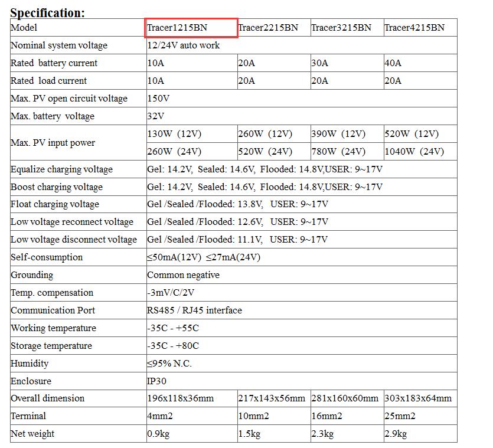The height and width of the screenshot is (448, 493).
Task: Select the "-35C - +80C" value
Action: tap(173, 346)
